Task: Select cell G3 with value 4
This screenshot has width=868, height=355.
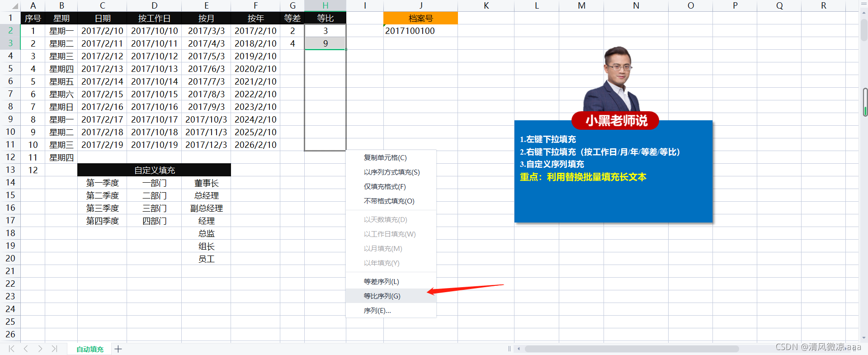Action: coord(292,43)
